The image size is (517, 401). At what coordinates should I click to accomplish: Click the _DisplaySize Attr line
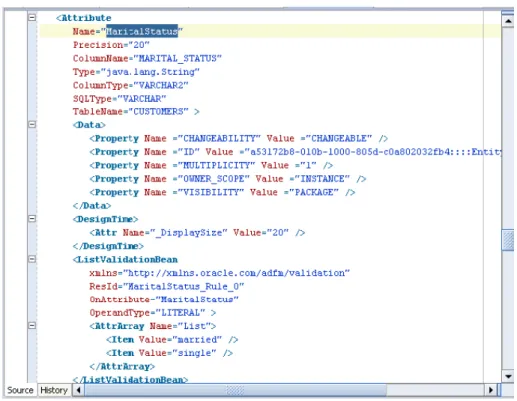pos(197,233)
